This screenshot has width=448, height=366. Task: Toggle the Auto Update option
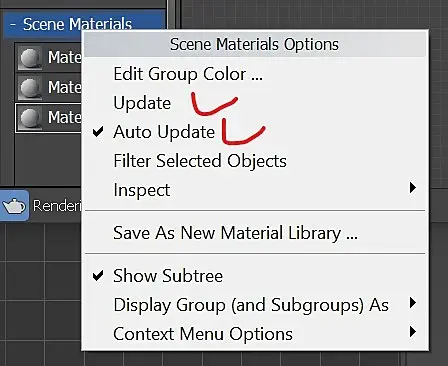[x=164, y=132]
